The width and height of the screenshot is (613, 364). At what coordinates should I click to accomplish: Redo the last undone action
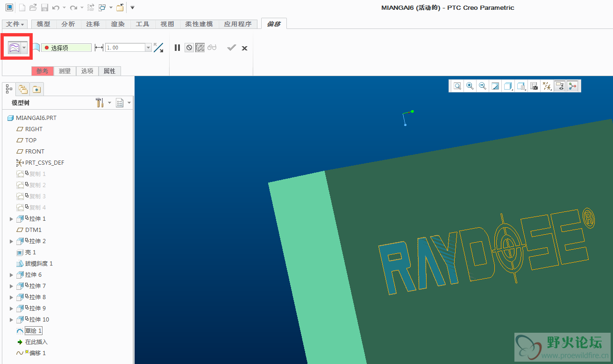(x=73, y=7)
